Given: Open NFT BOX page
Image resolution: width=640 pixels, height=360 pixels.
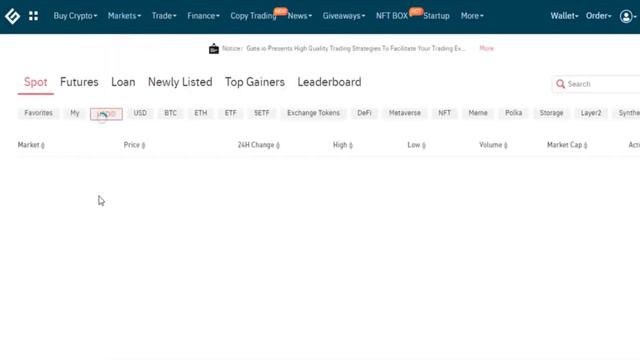Looking at the screenshot, I should click(392, 16).
